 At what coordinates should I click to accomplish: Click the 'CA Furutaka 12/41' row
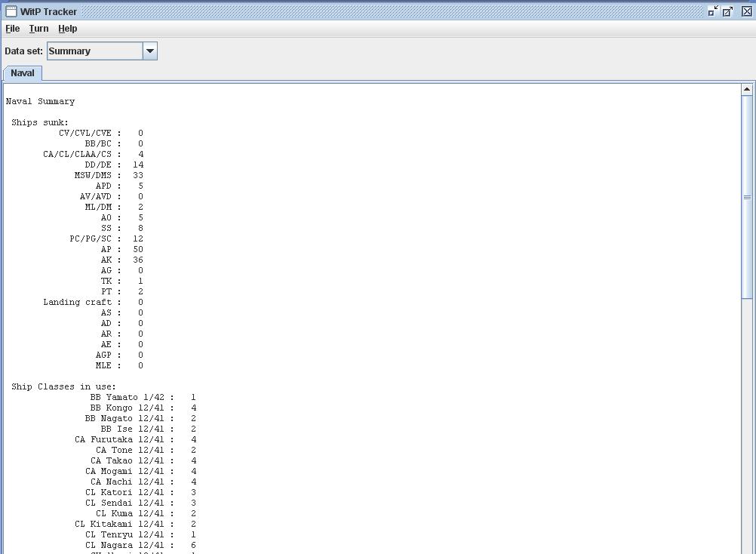tap(136, 440)
